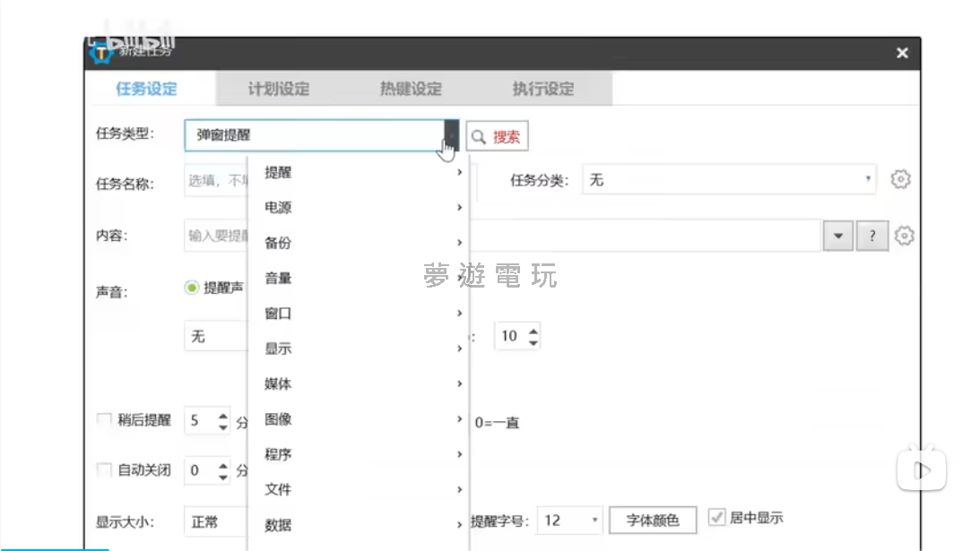Click the video play icon at right edge

922,467
